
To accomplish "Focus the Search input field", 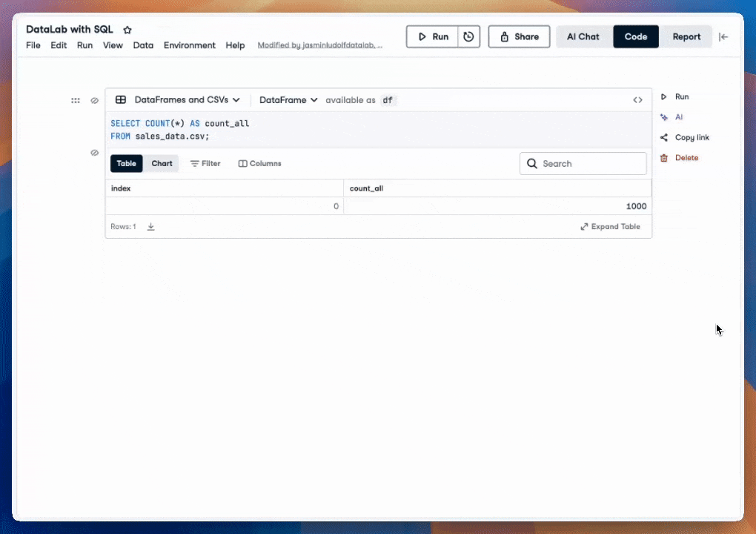I will [x=583, y=163].
